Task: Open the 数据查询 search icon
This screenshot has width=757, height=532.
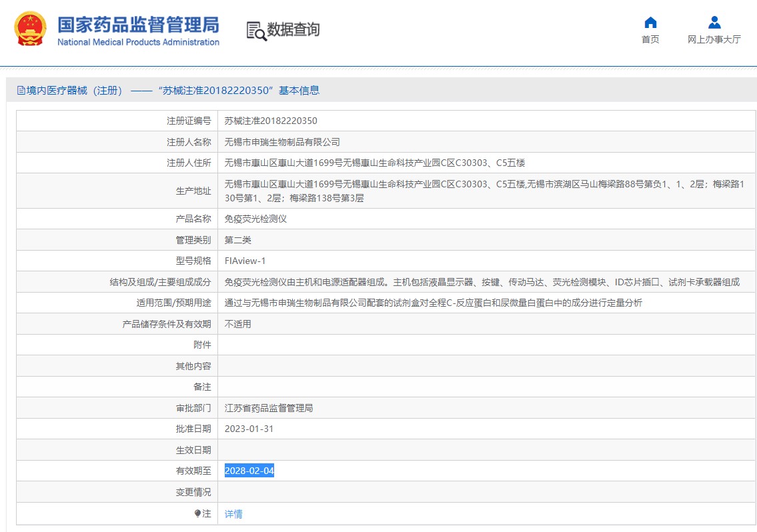Action: click(256, 31)
